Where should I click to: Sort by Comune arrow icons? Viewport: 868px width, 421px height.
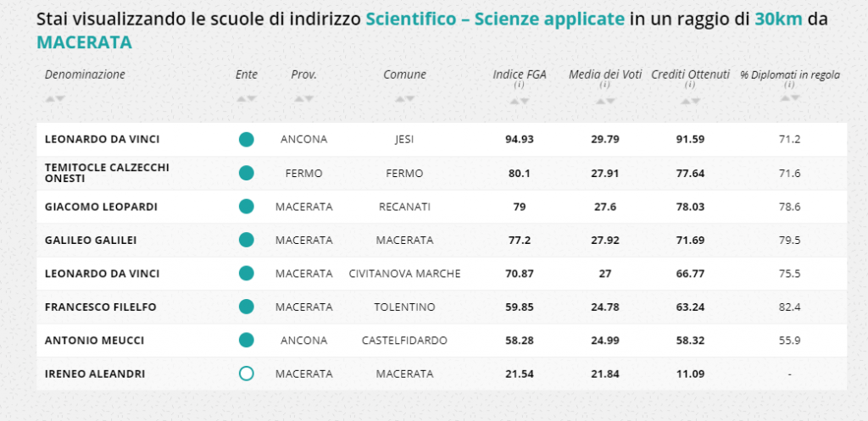pyautogui.click(x=404, y=98)
